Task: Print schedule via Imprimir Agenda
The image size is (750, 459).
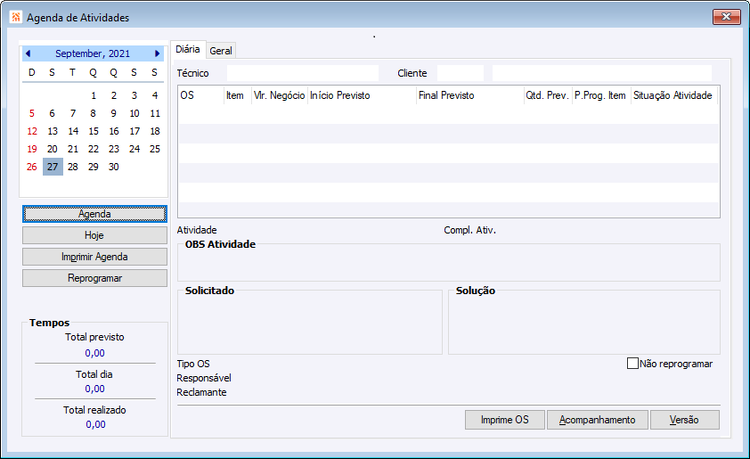Action: [x=95, y=257]
